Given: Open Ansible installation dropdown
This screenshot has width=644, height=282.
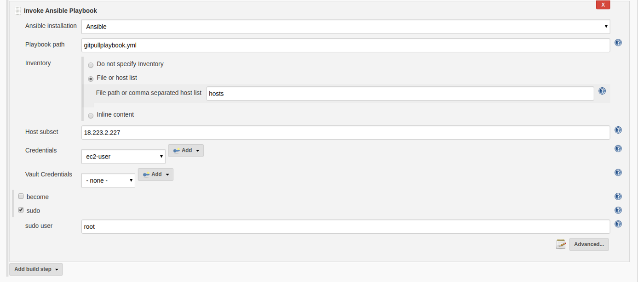Looking at the screenshot, I should (345, 27).
